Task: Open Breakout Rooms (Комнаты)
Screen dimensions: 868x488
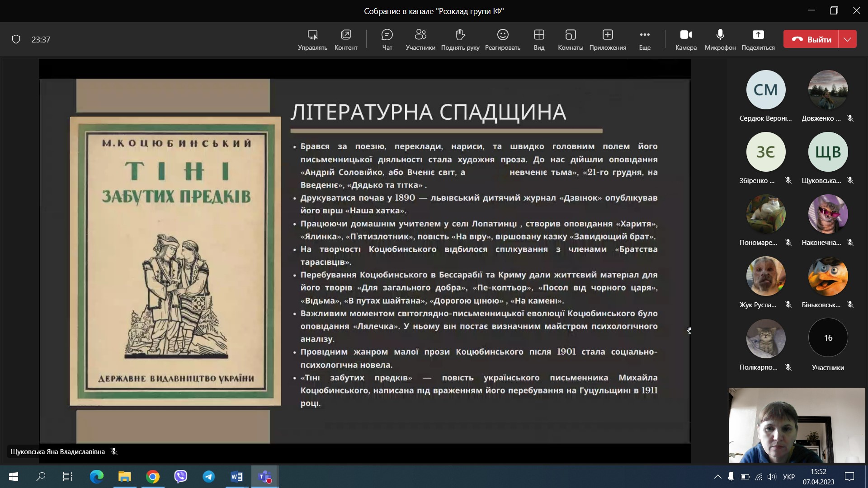Action: tap(570, 39)
